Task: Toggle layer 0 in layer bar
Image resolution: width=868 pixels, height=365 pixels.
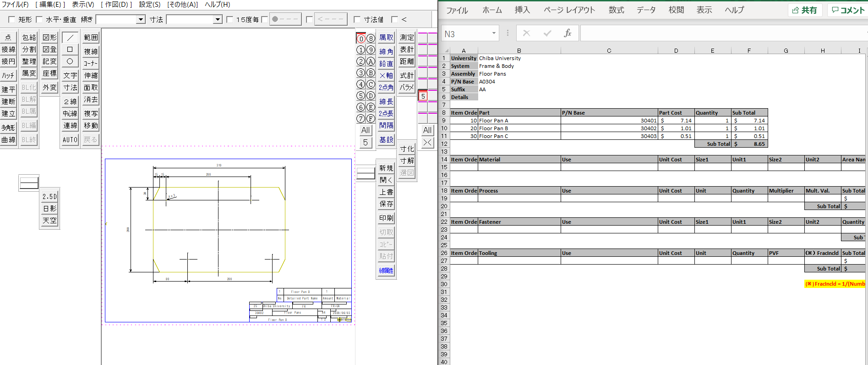Action: click(361, 38)
